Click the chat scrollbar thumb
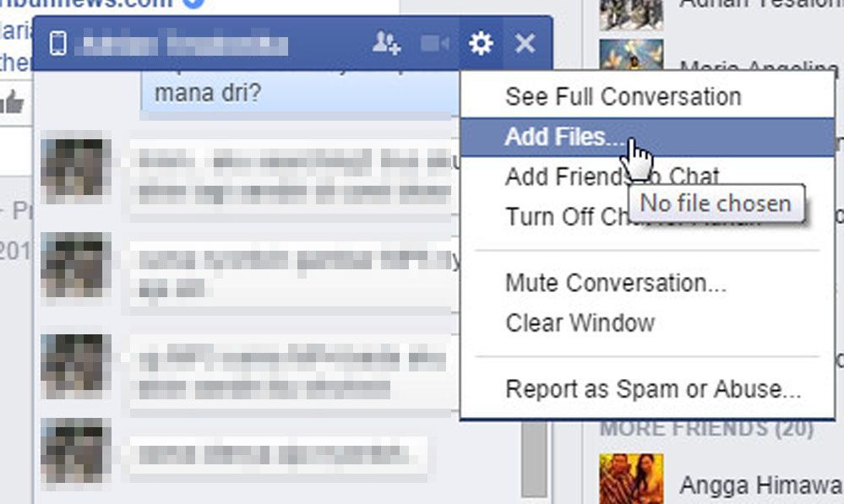844x504 pixels. 534,458
